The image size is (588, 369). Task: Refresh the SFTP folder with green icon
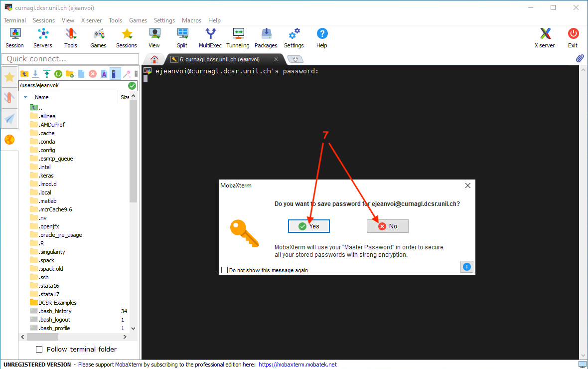pyautogui.click(x=58, y=74)
